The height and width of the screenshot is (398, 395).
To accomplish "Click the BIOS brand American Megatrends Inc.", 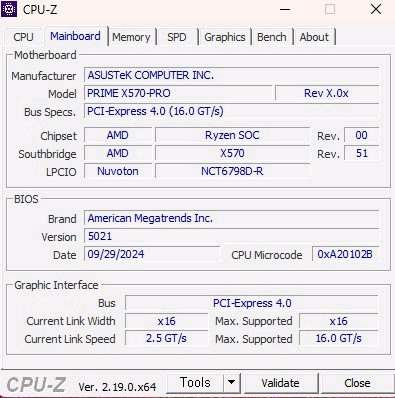I will pyautogui.click(x=231, y=218).
